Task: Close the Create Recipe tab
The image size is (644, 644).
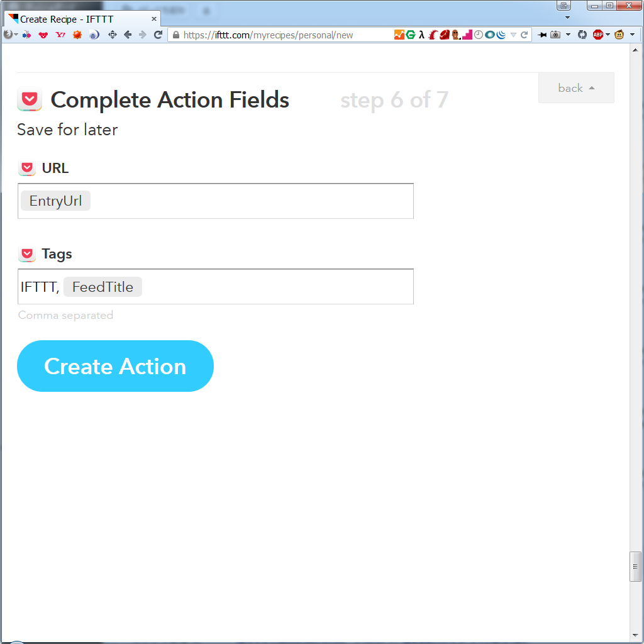Action: click(154, 19)
